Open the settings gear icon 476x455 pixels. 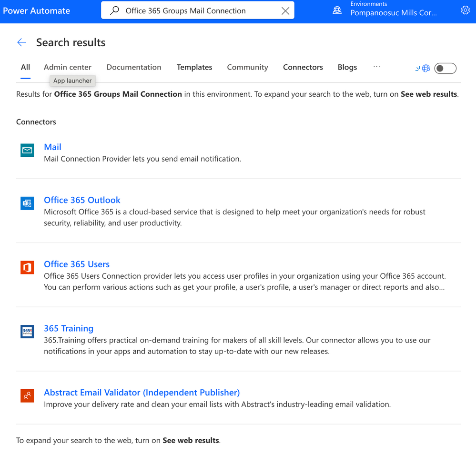point(465,10)
